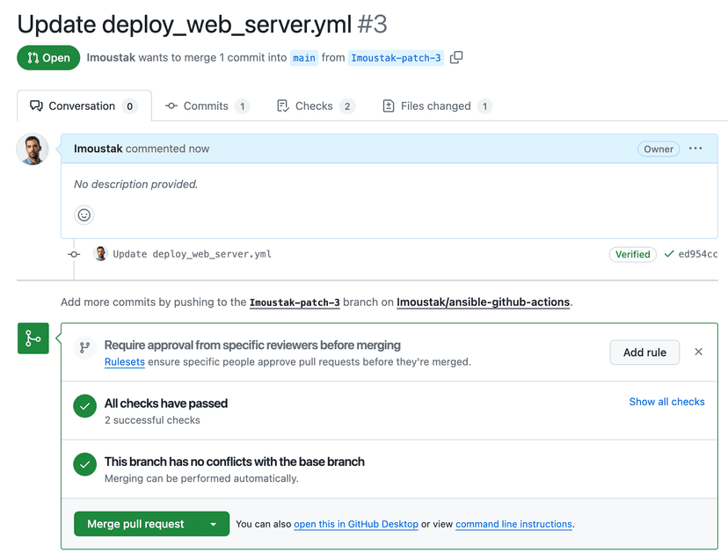Open the Files changed tab
Screen dimensions: 728x560
coord(436,106)
